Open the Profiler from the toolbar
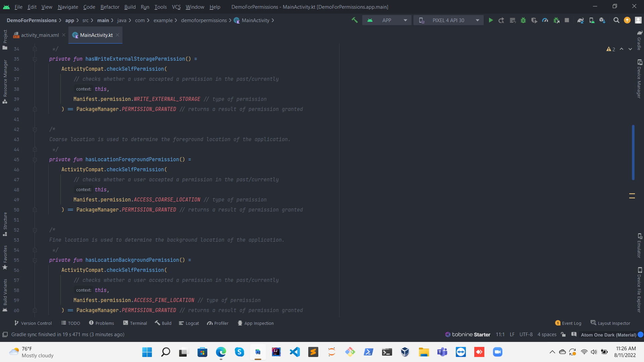The image size is (644, 362). [545, 20]
